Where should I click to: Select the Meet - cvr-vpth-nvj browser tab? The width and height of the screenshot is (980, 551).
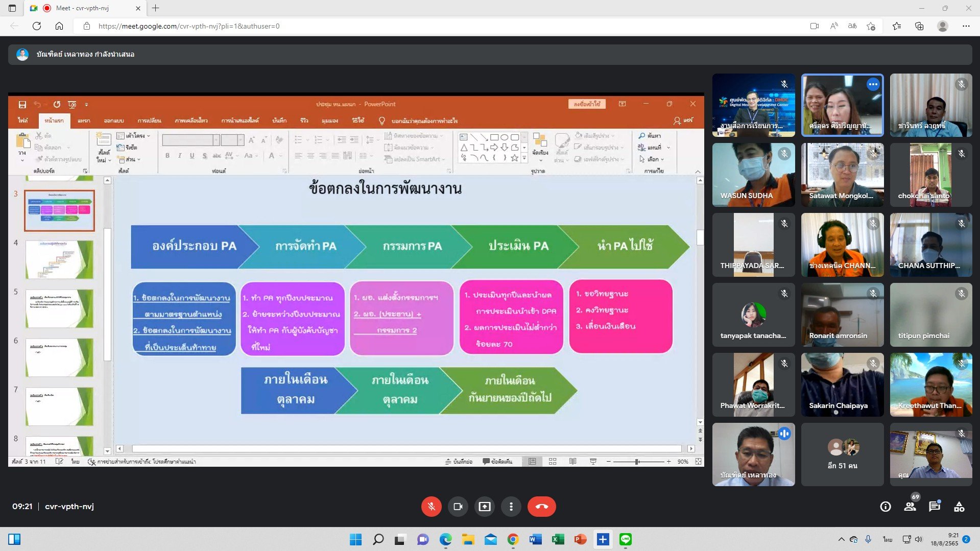[x=82, y=8]
